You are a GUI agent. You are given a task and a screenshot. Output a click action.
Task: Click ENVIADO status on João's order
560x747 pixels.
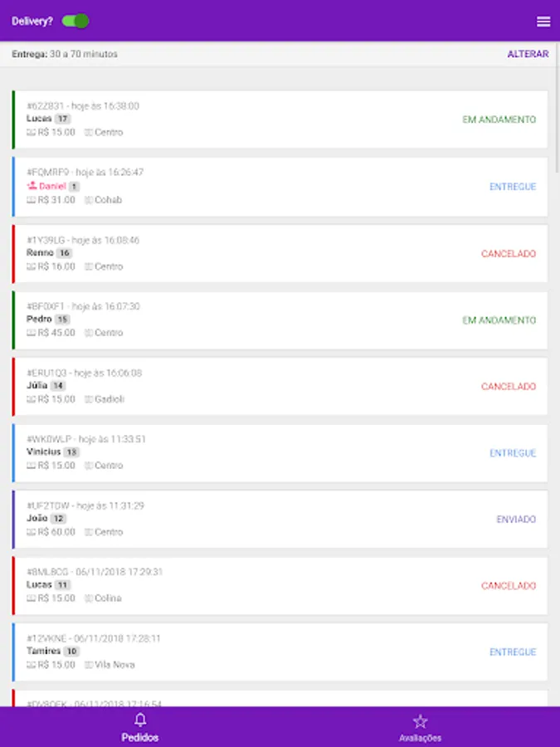(x=516, y=520)
